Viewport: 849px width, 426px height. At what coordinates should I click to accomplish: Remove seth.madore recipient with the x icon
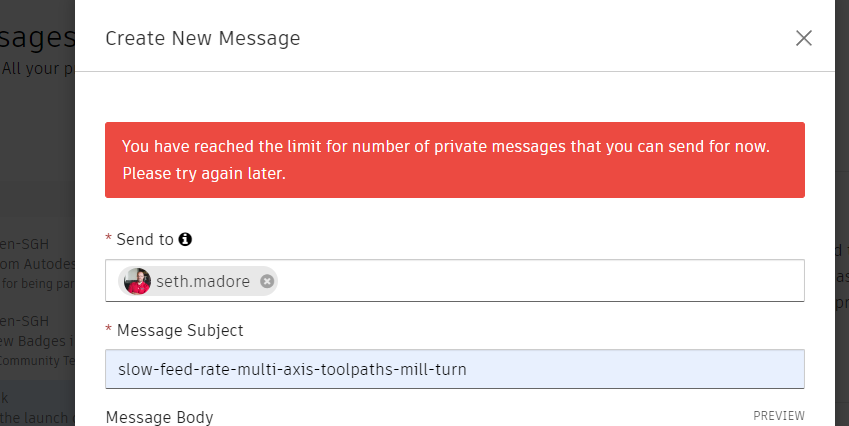click(x=267, y=282)
